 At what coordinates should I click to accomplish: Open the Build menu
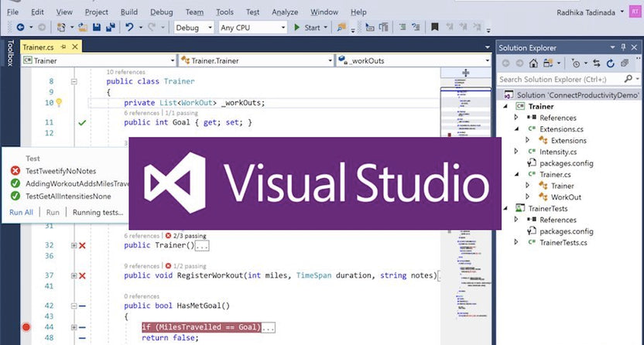129,12
